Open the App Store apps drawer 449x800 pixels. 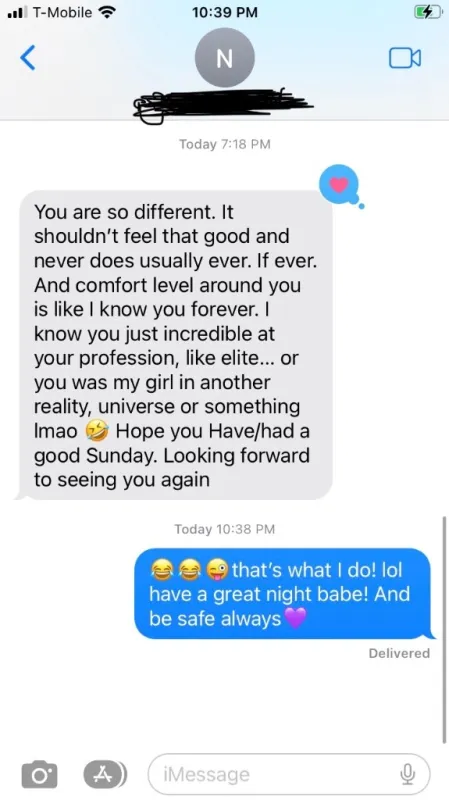click(105, 774)
